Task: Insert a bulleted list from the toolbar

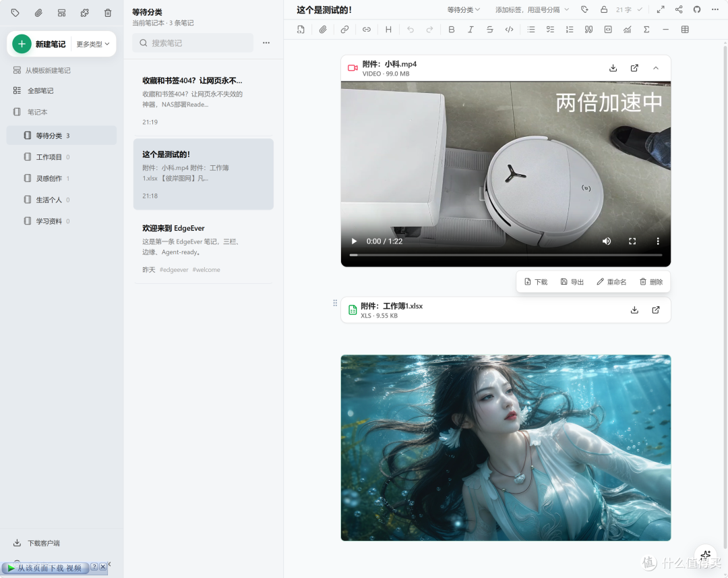Action: (x=531, y=30)
